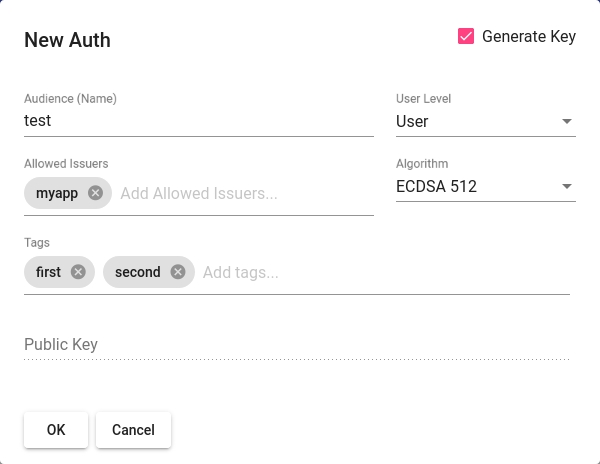
Task: Click the 'ECDSA 512' algorithm value
Action: point(436,187)
